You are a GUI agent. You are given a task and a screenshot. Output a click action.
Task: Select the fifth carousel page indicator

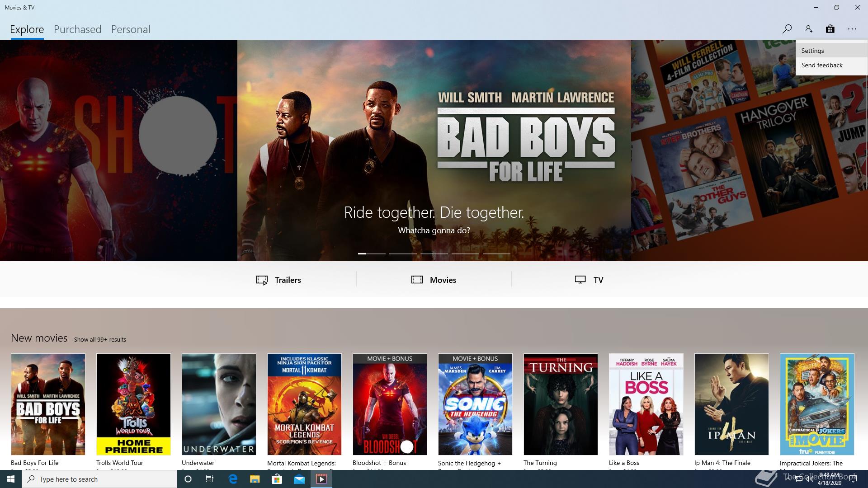pyautogui.click(x=496, y=253)
